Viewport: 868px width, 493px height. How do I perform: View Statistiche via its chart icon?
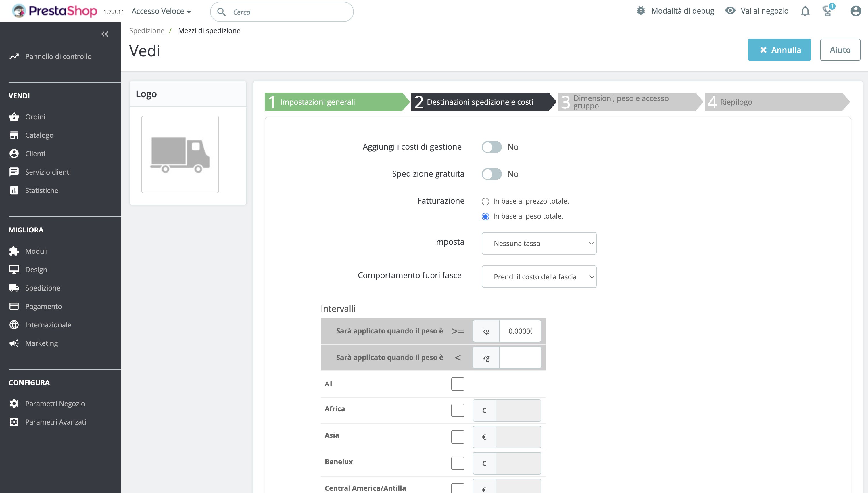point(14,190)
